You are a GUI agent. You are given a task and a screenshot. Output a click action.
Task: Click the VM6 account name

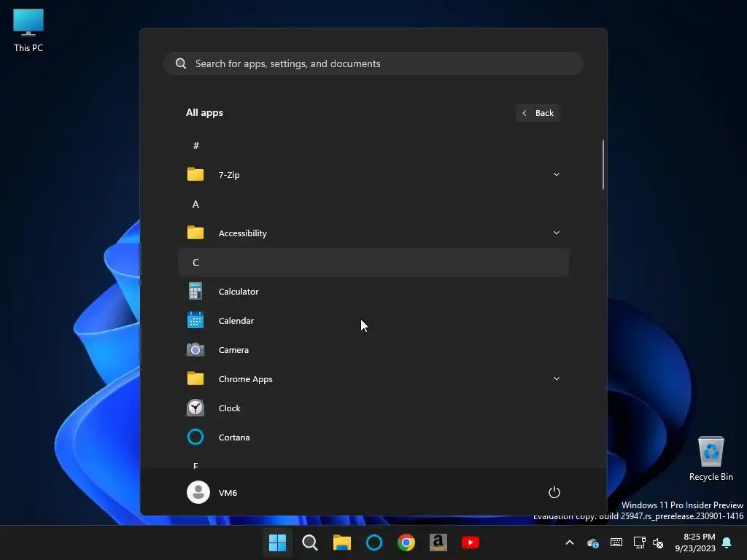(228, 493)
